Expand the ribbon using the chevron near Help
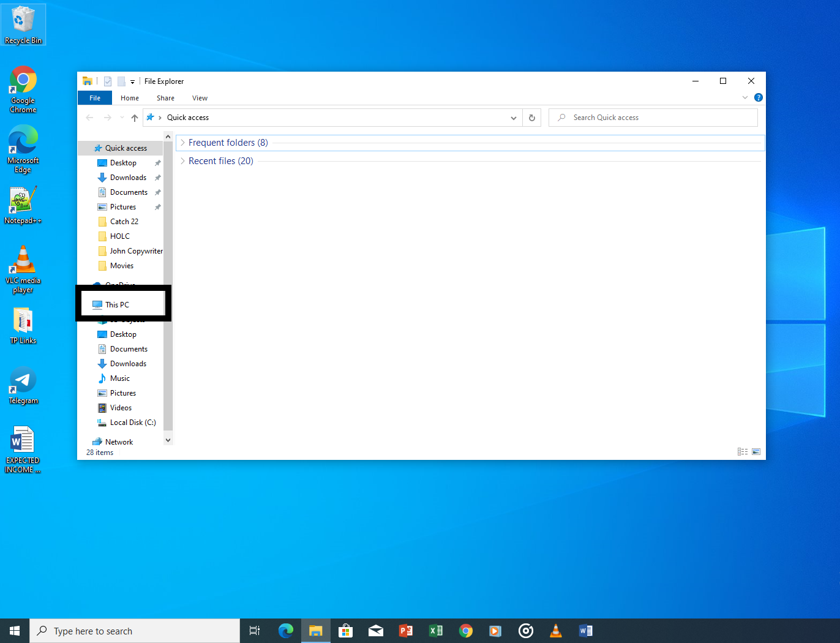840x643 pixels. (745, 97)
